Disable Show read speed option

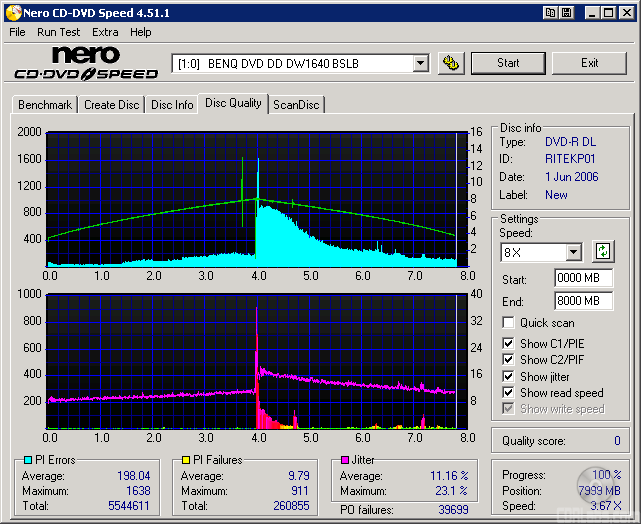pyautogui.click(x=509, y=393)
